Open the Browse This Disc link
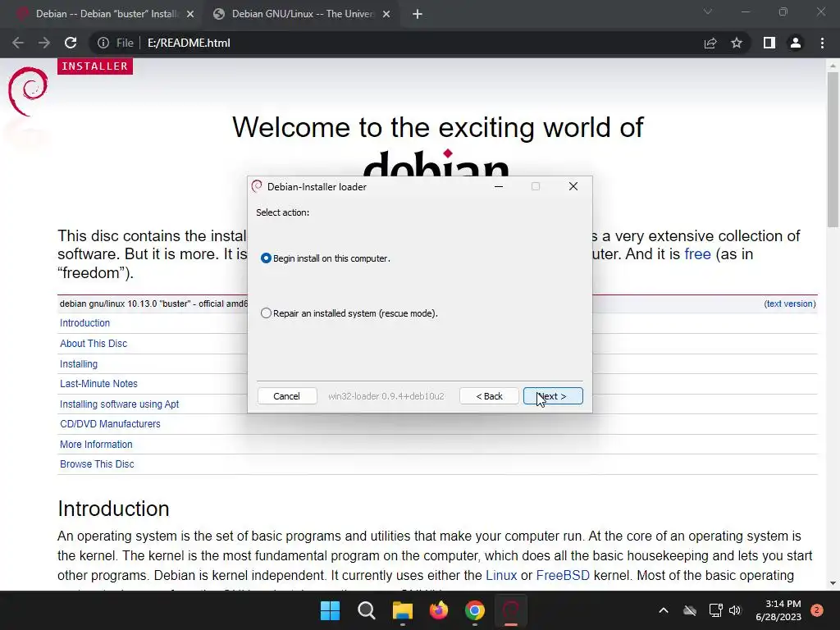This screenshot has height=630, width=840. 97,464
